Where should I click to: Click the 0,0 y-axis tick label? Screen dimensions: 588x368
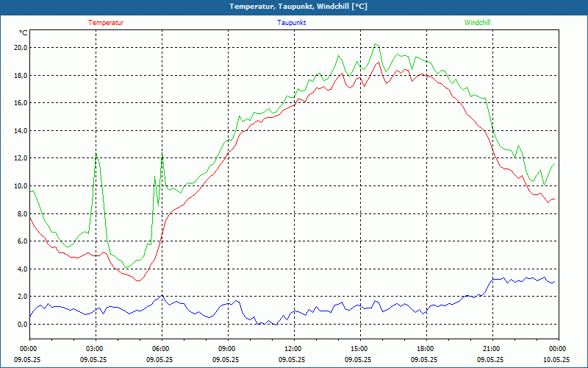click(x=22, y=325)
